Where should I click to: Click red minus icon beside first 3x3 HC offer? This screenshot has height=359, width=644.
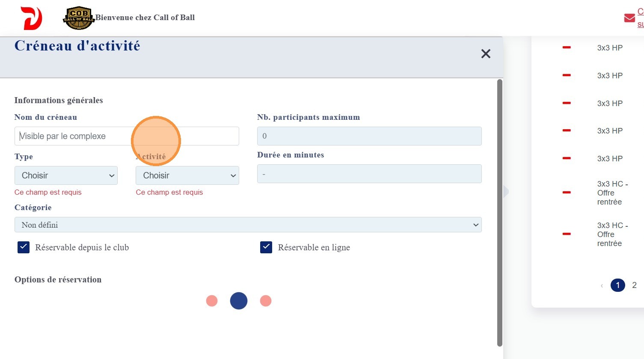[x=567, y=193]
